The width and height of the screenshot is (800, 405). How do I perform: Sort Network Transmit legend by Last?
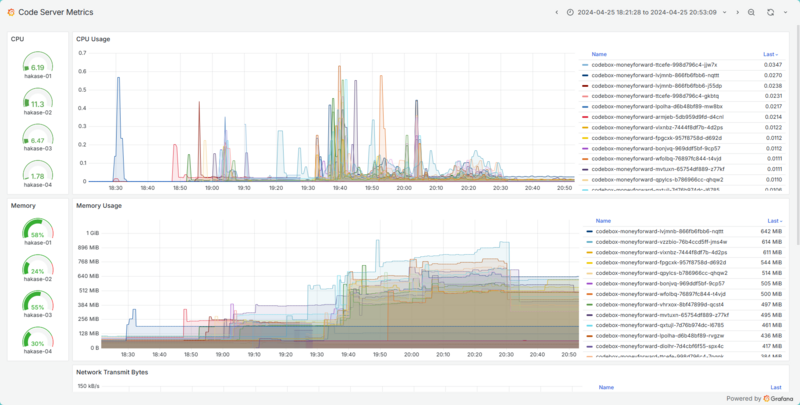(776, 387)
